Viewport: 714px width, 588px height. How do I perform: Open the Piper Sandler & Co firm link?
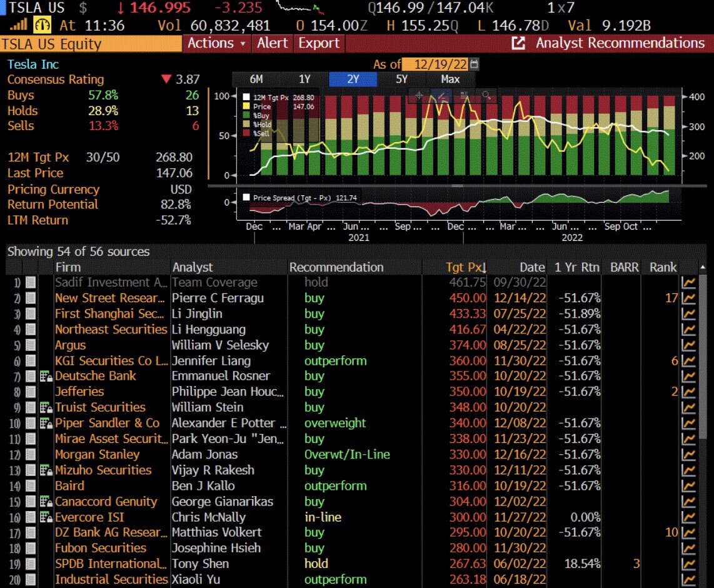(107, 423)
